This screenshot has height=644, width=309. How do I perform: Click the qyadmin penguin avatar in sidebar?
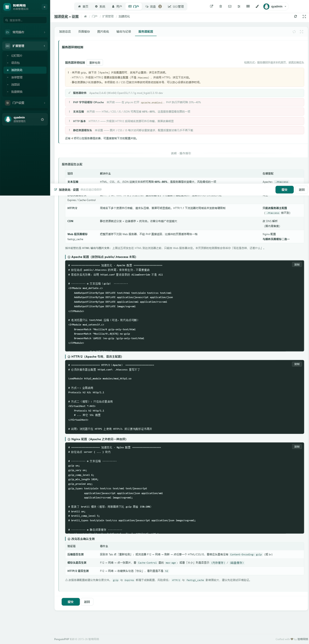click(8, 119)
